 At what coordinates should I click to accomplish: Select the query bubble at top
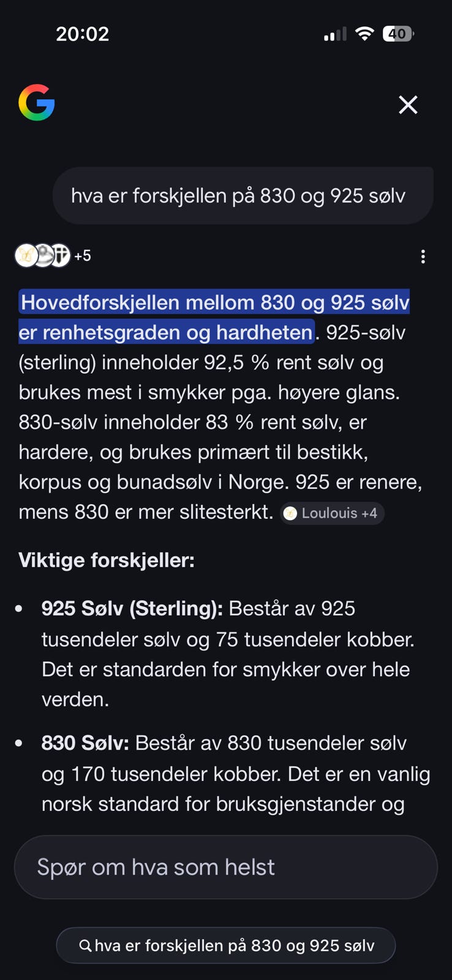coord(243,195)
